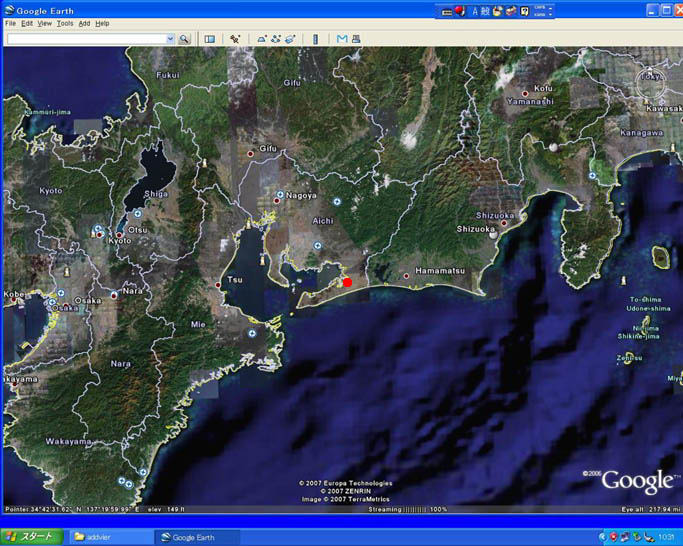Select the Add Polygon tool icon
The width and height of the screenshot is (683, 546).
point(261,39)
